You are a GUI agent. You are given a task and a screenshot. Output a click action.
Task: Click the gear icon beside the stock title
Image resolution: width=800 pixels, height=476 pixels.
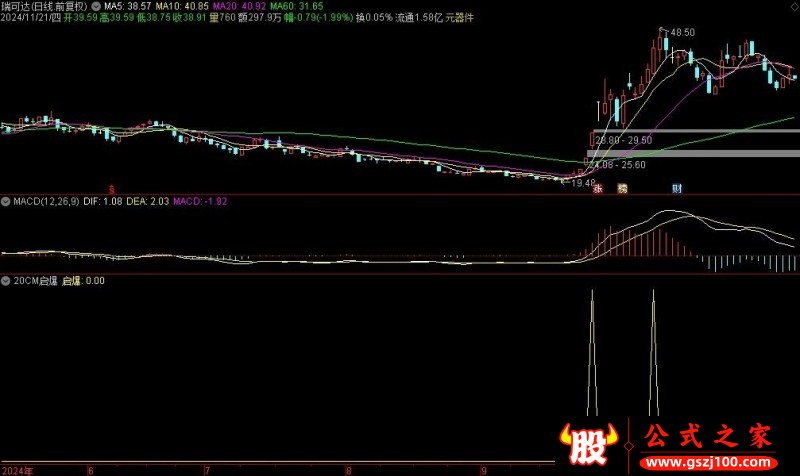tap(96, 6)
